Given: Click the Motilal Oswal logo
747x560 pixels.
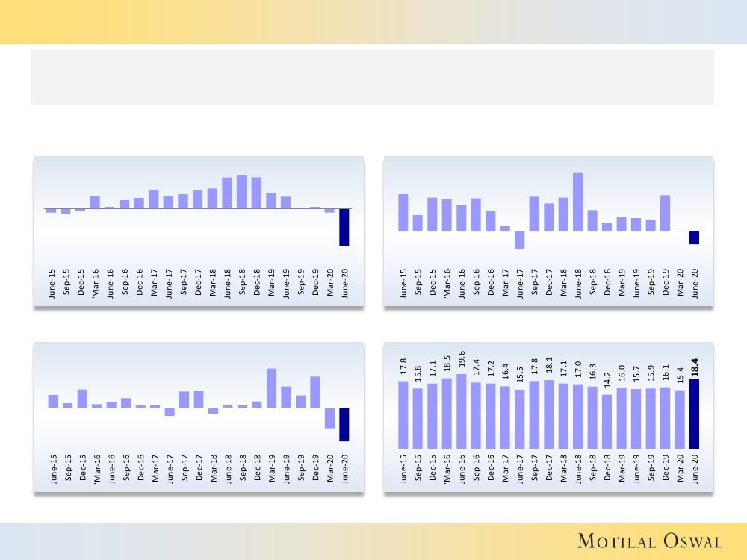Looking at the screenshot, I should click(x=650, y=541).
